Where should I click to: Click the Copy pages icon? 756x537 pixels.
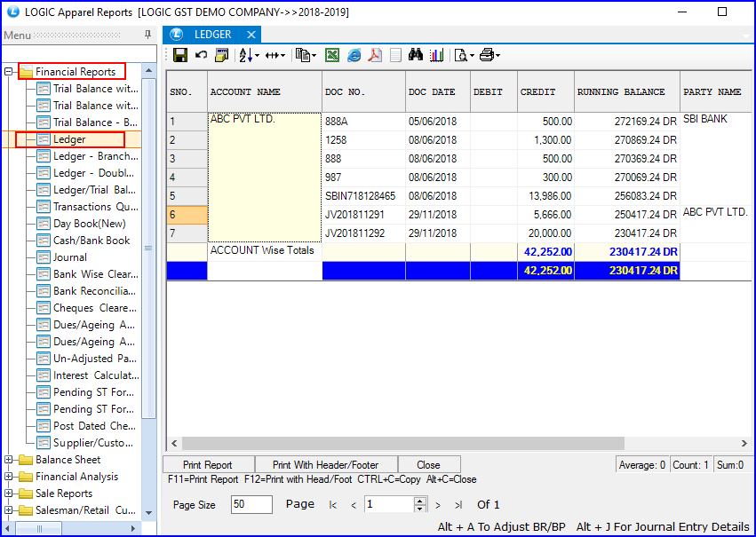(303, 55)
